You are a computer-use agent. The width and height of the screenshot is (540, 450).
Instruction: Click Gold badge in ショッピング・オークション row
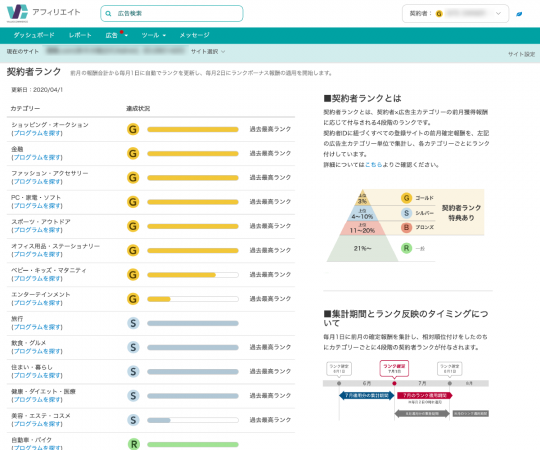(133, 129)
